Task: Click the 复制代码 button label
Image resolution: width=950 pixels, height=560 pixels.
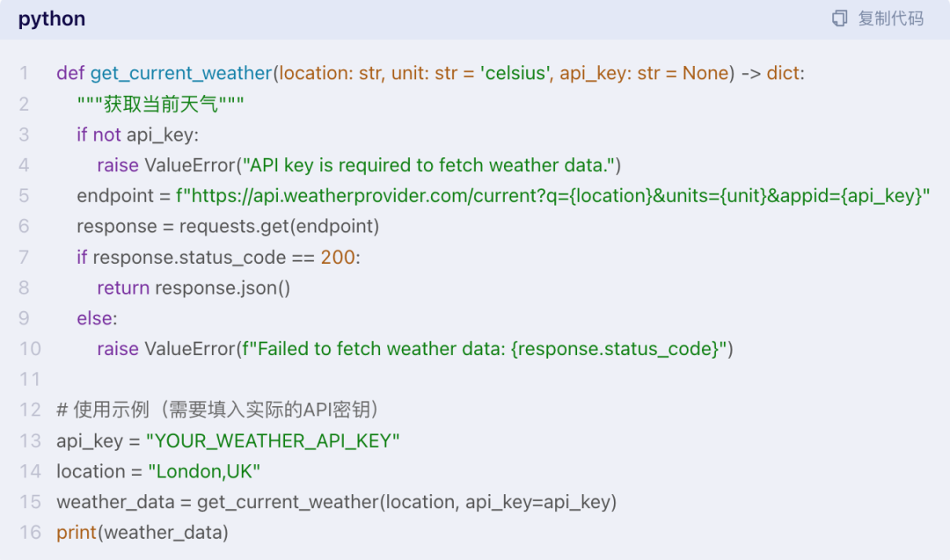Action: click(890, 18)
